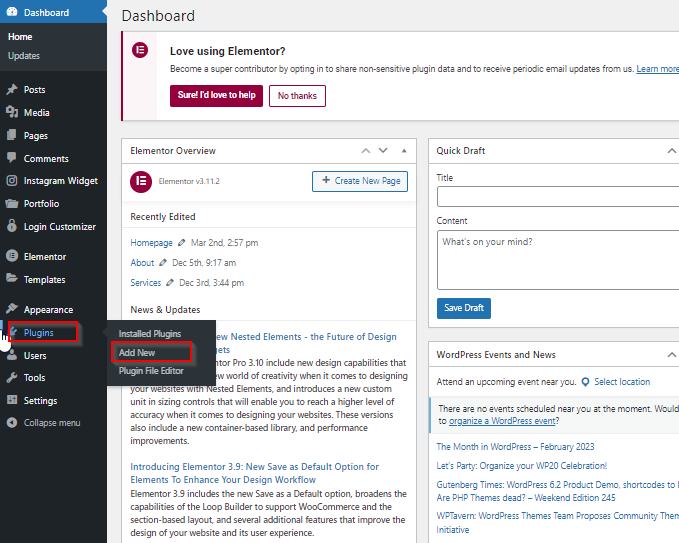Click Sure! I'd love to help button
Image resolution: width=679 pixels, height=543 pixels.
pyautogui.click(x=217, y=96)
